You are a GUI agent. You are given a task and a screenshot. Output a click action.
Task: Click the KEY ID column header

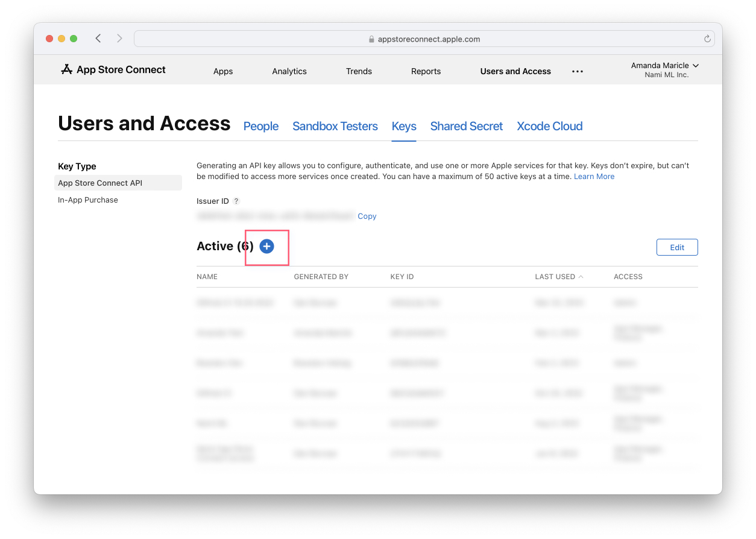402,277
